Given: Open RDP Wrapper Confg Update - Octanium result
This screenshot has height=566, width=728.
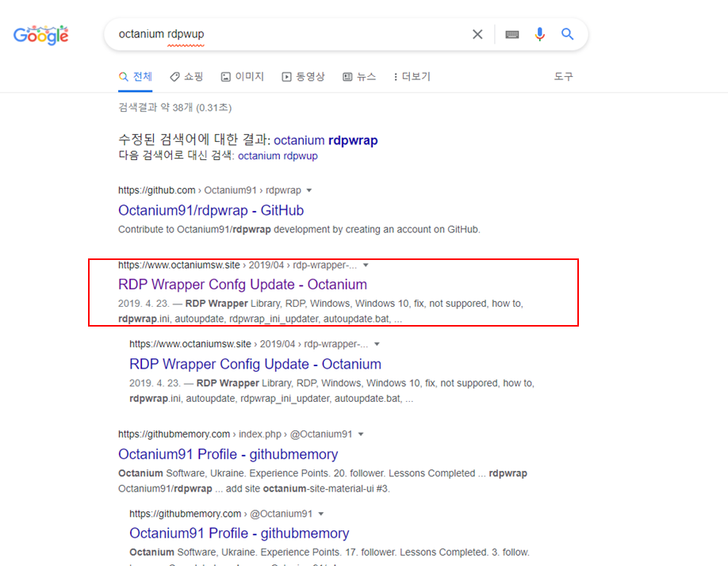Looking at the screenshot, I should click(243, 285).
